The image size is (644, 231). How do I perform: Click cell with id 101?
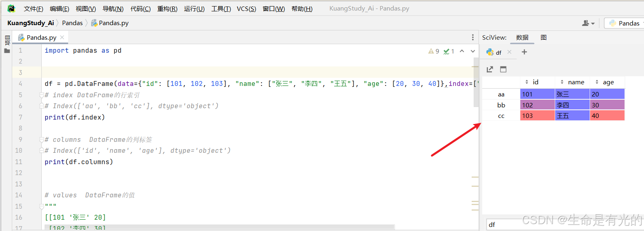tap(537, 94)
